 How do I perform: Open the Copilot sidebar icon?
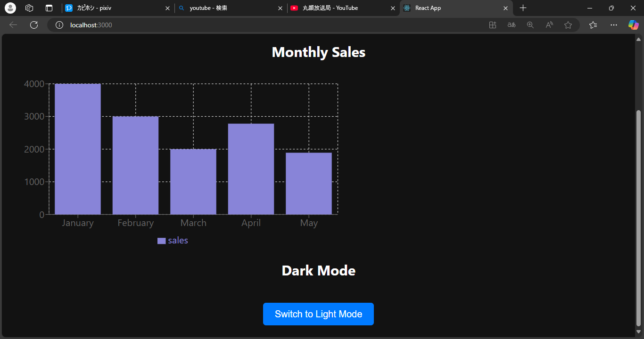(x=633, y=25)
